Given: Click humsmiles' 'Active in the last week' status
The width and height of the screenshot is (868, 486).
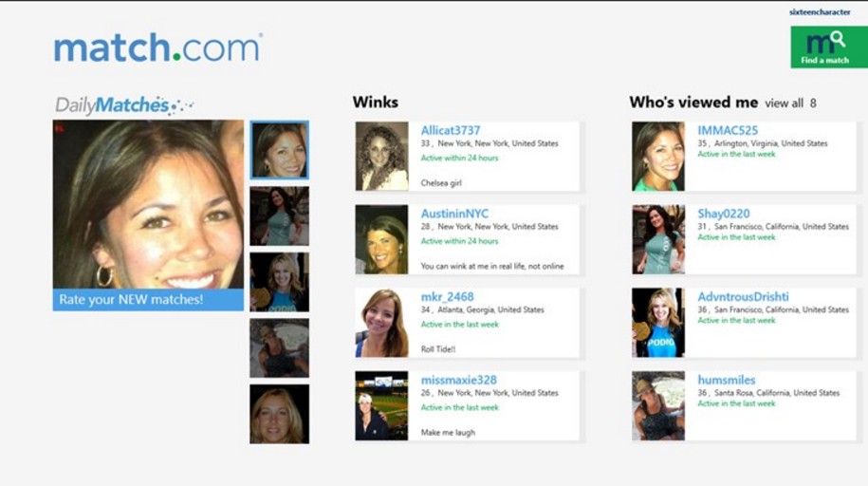Looking at the screenshot, I should point(736,403).
